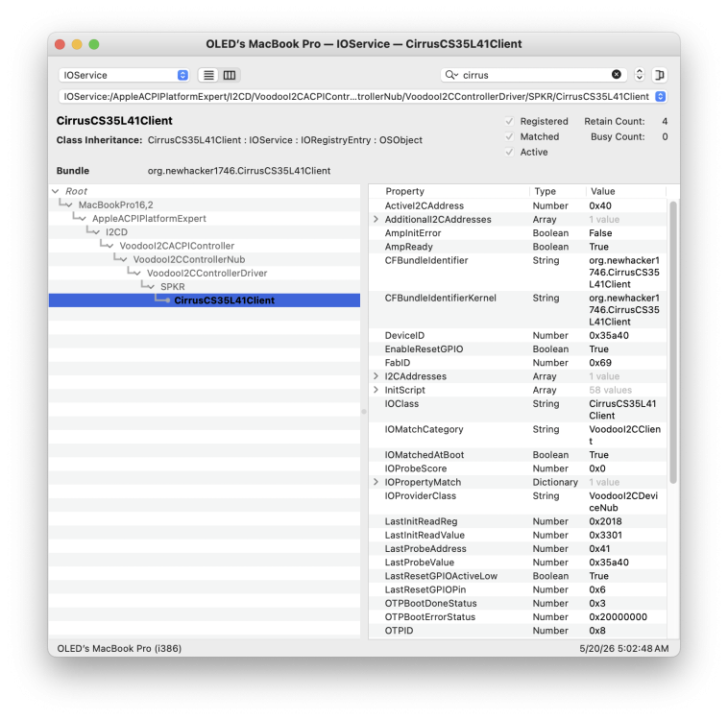Expand the I2CAddresses array
728x720 pixels.
click(x=376, y=376)
